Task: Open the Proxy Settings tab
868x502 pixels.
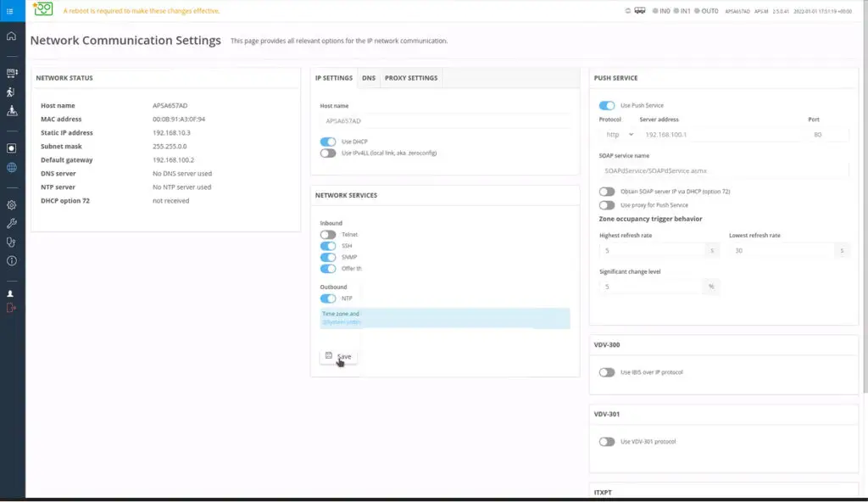Action: 411,78
